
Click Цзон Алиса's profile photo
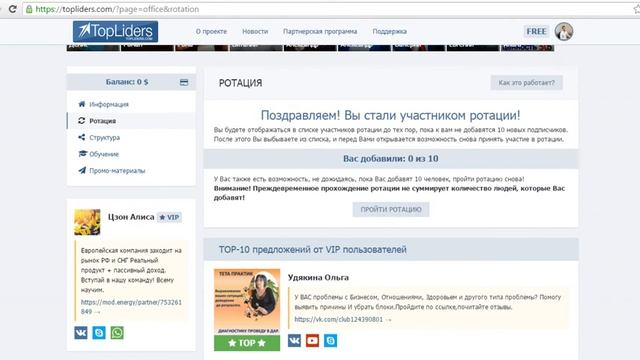(87, 222)
